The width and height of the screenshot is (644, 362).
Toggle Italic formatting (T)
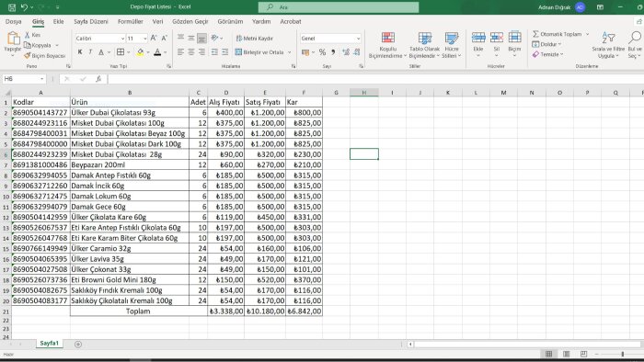(90, 52)
